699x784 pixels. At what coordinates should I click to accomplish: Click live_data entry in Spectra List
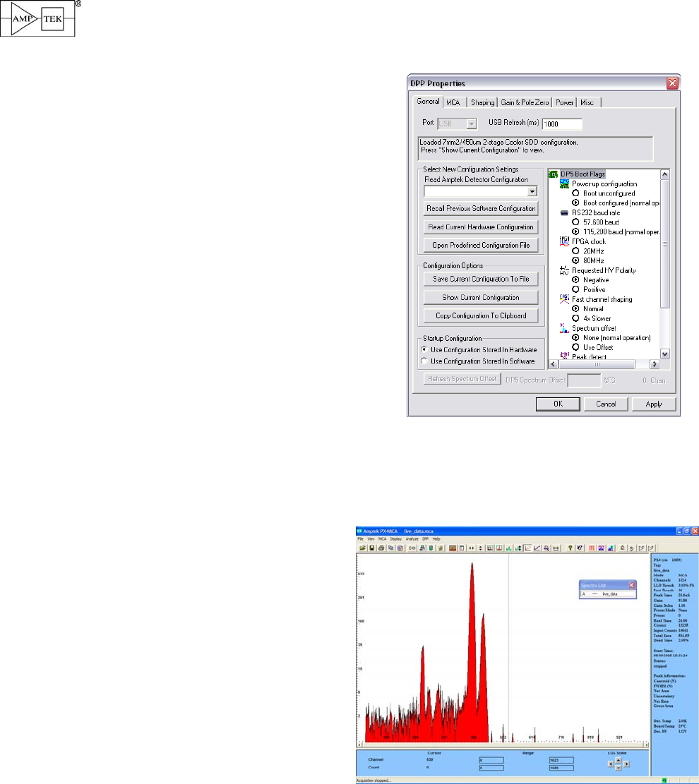(609, 594)
